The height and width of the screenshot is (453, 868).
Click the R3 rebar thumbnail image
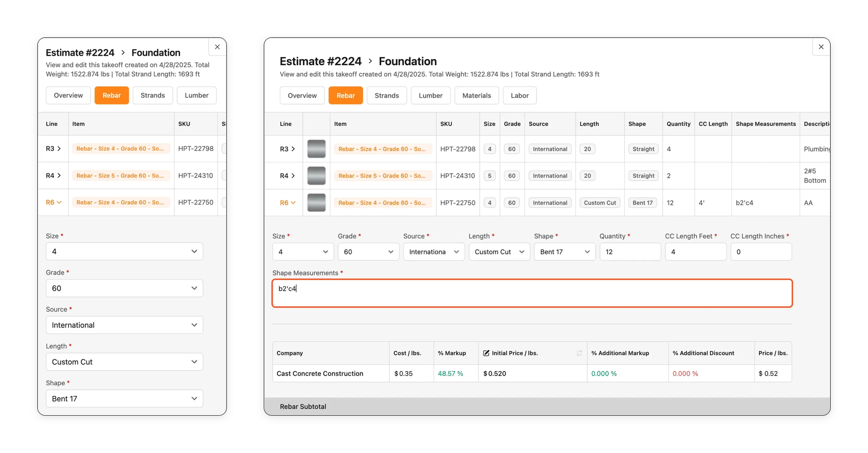pos(316,149)
